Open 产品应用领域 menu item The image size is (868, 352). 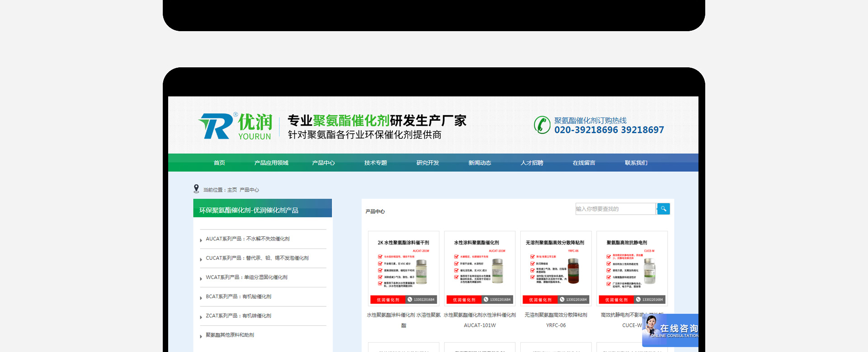271,163
